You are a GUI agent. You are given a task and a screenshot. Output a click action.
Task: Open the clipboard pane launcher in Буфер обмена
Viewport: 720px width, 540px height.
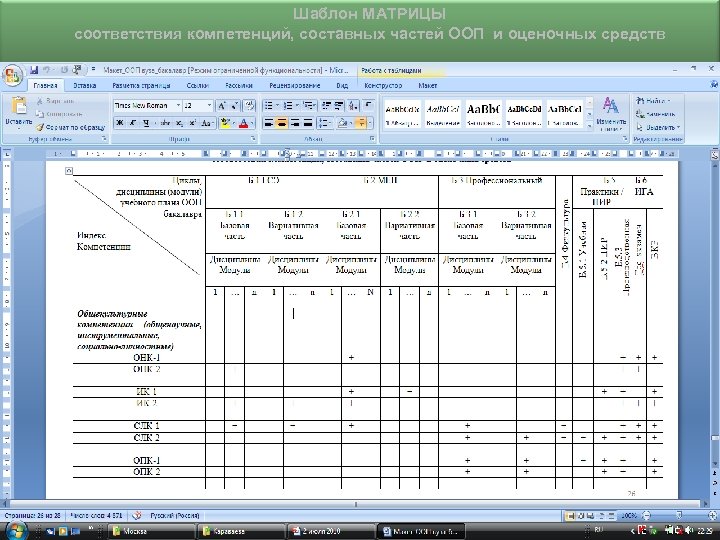pyautogui.click(x=104, y=138)
